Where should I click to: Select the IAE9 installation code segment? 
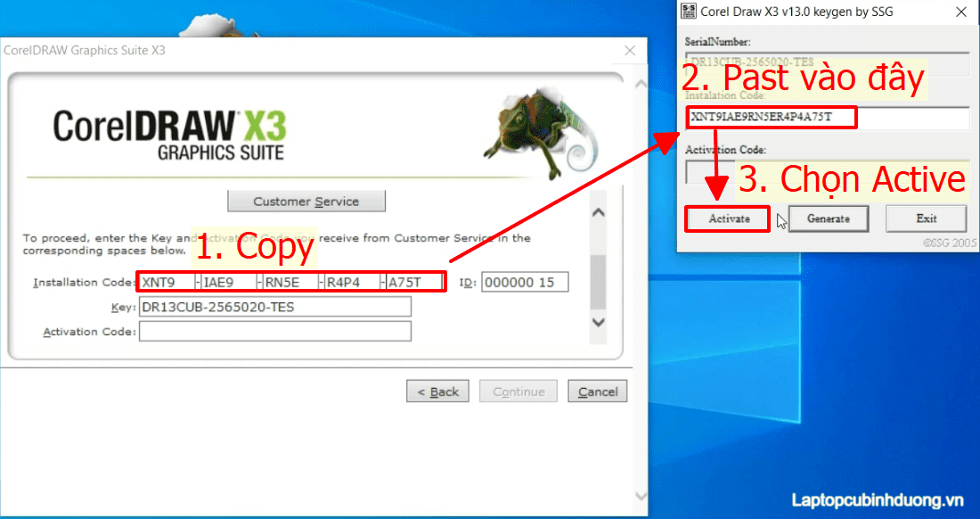229,282
